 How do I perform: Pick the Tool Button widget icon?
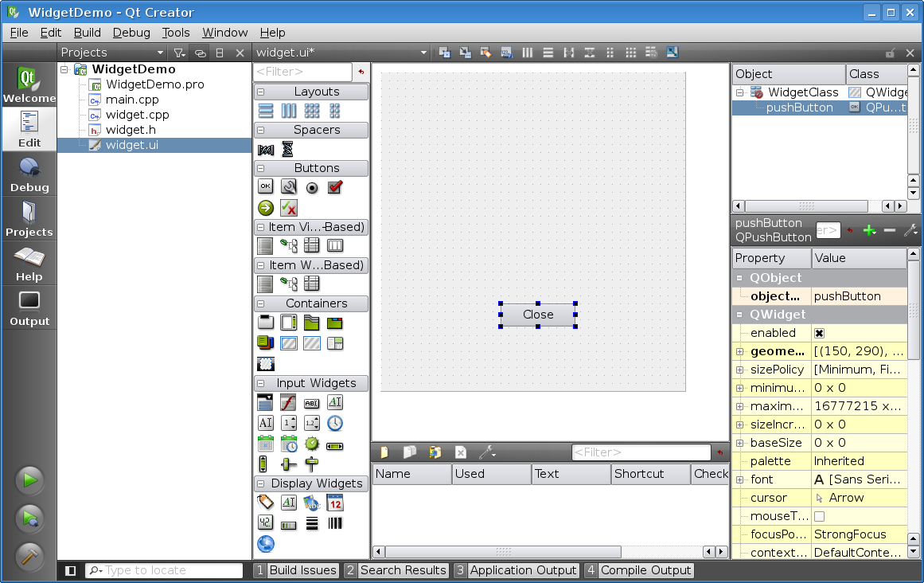click(289, 187)
